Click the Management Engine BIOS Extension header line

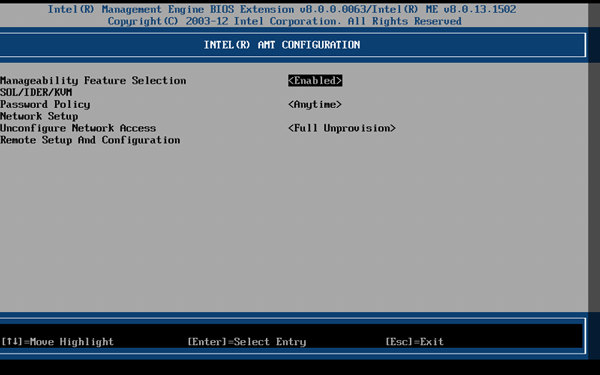point(282,9)
